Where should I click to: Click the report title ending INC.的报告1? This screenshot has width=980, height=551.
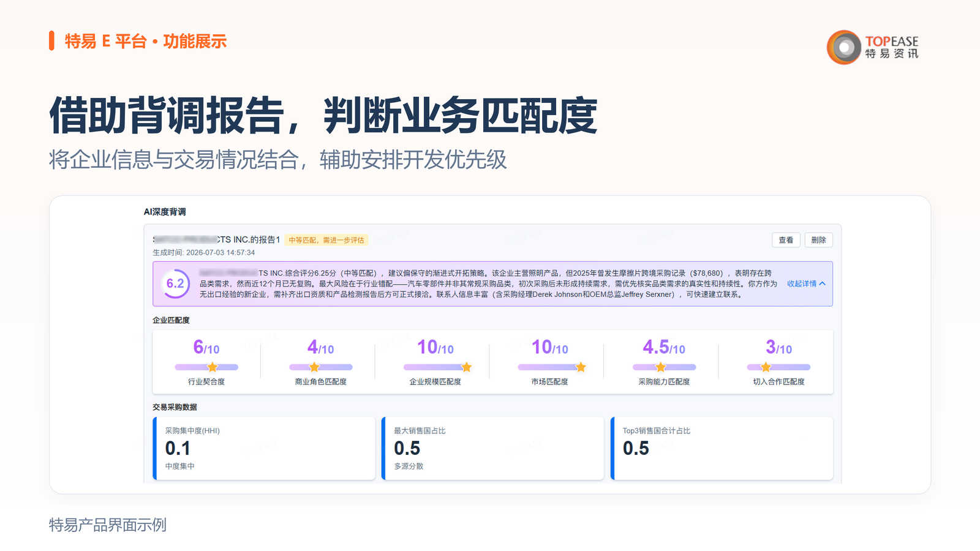(216, 239)
